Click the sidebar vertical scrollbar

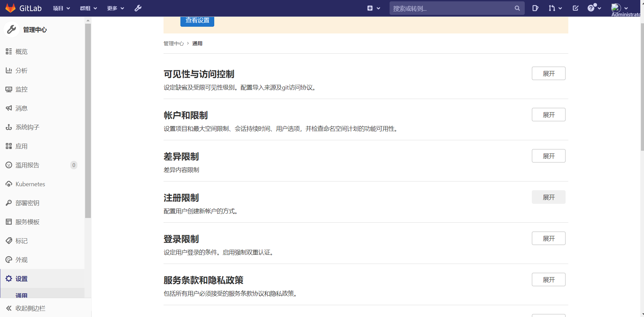(88, 121)
